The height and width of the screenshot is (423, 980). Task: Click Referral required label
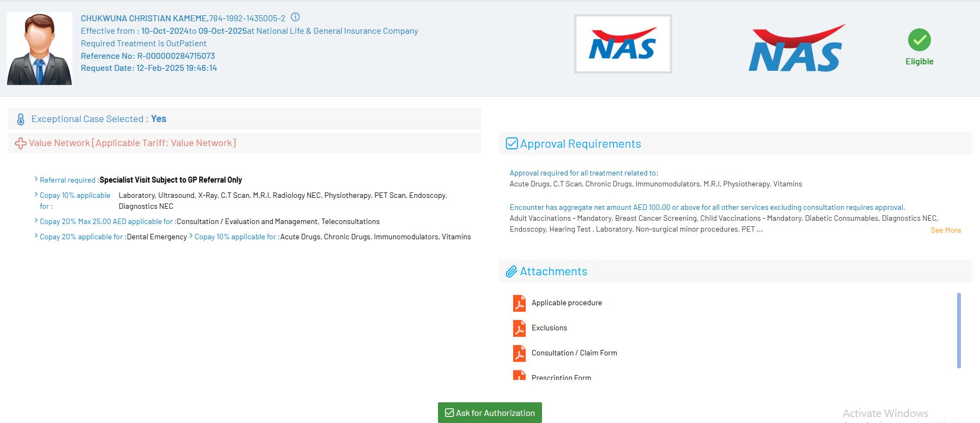click(69, 180)
